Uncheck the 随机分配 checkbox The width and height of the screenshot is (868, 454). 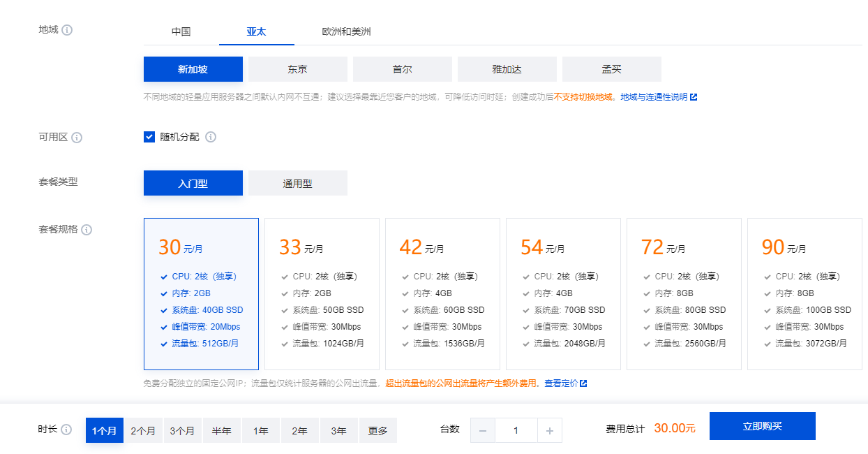click(x=149, y=137)
